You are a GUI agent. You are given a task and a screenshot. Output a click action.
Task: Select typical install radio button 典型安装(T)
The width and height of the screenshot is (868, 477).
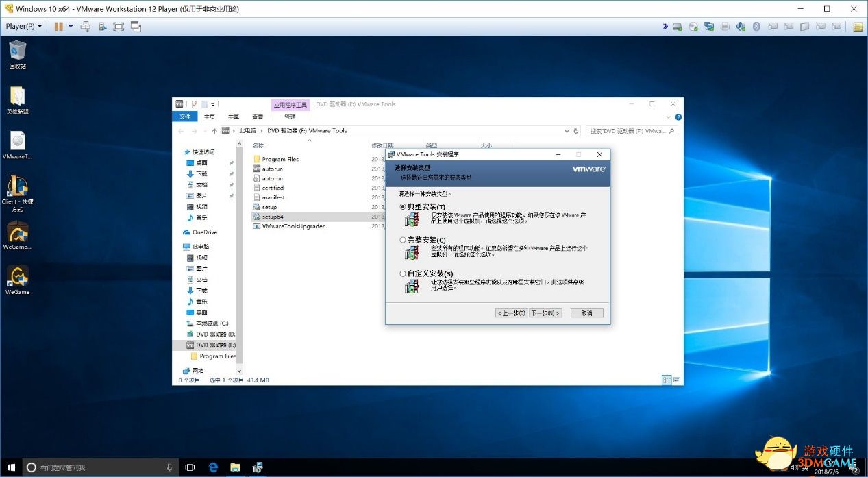[403, 206]
